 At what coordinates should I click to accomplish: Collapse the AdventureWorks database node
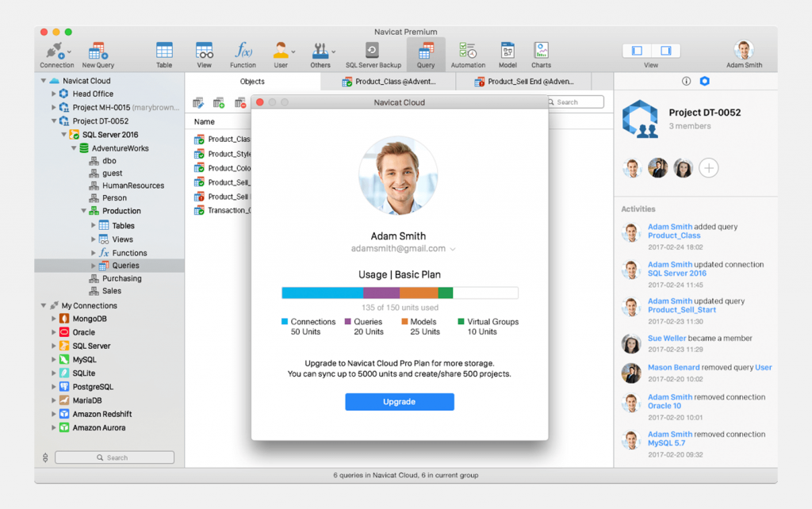[x=74, y=148]
